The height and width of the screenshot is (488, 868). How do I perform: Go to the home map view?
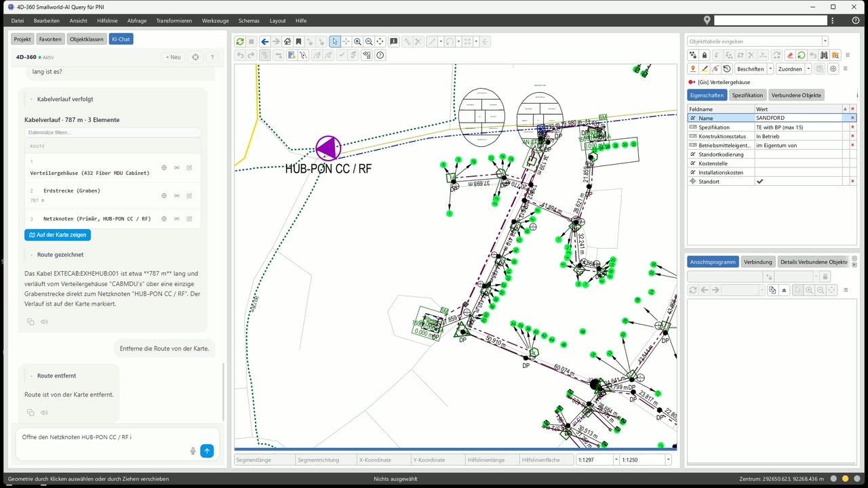pyautogui.click(x=288, y=41)
